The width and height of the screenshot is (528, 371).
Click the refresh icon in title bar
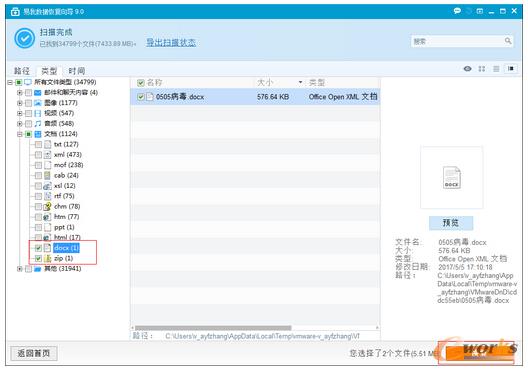[468, 11]
